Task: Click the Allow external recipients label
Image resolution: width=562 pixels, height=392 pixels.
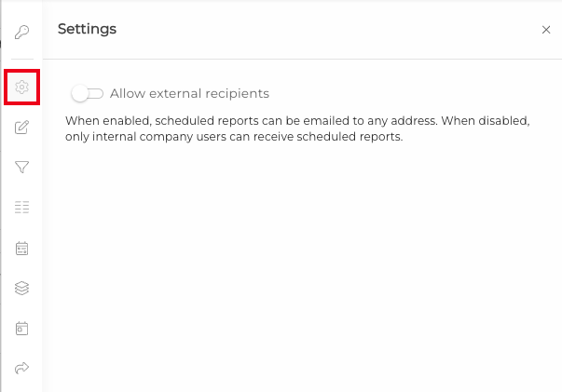Action: pos(189,93)
